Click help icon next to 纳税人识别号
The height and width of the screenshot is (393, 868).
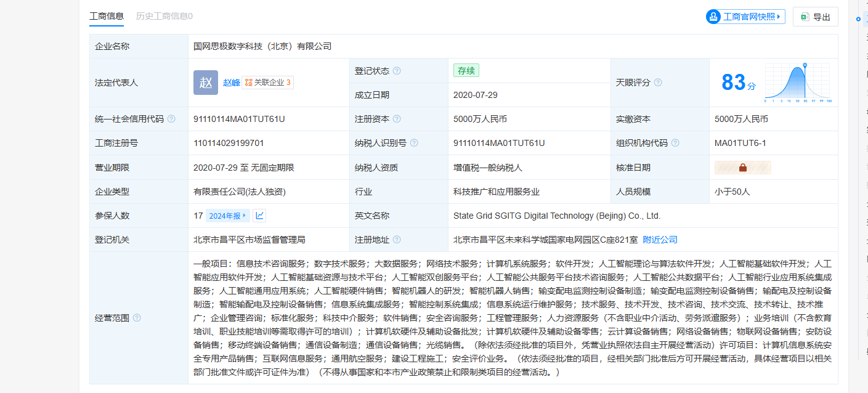click(x=414, y=143)
